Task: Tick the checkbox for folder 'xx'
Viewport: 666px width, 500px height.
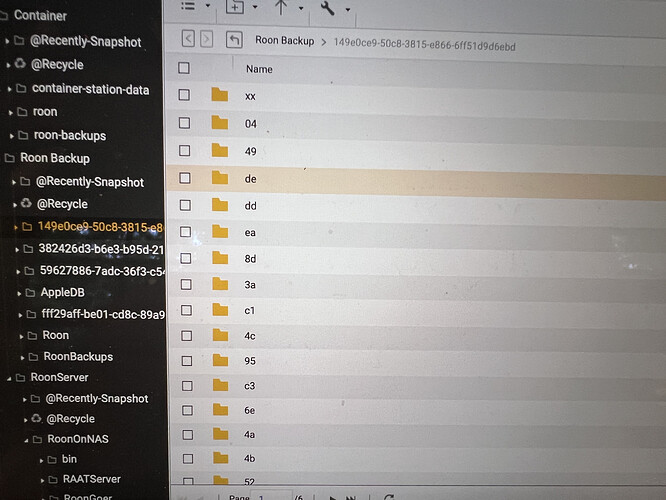Action: click(184, 95)
